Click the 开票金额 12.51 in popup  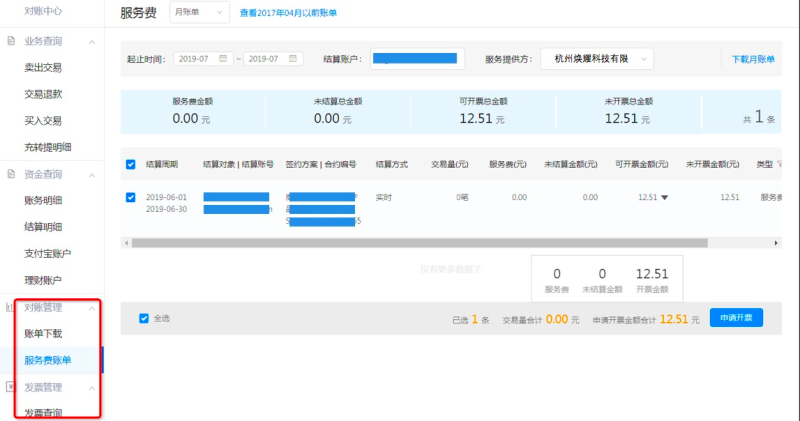(652, 280)
